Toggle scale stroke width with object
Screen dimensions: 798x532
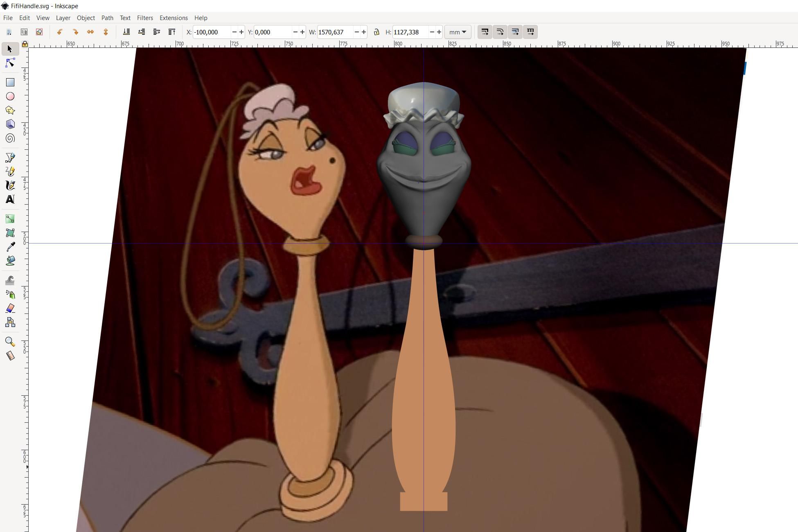485,32
